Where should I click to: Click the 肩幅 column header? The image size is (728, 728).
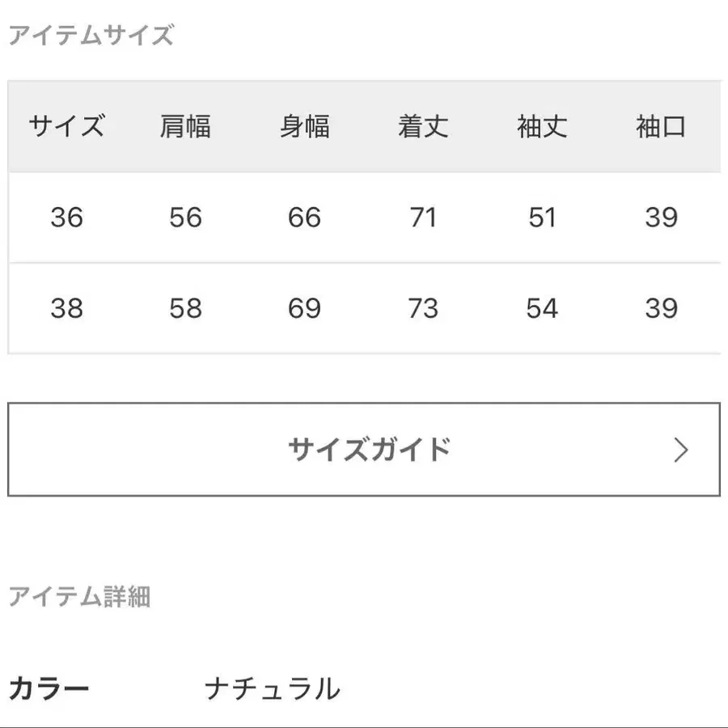coord(184,125)
